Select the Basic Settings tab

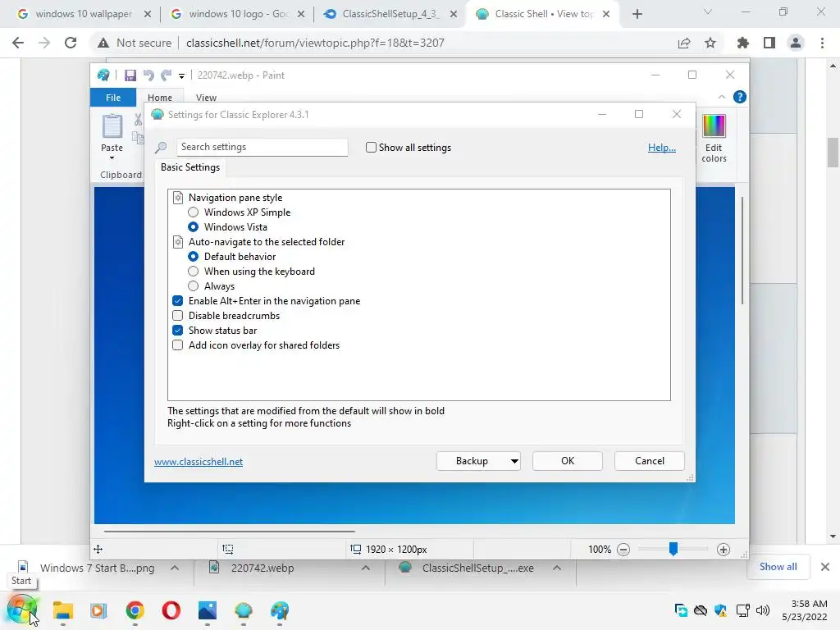pyautogui.click(x=190, y=167)
